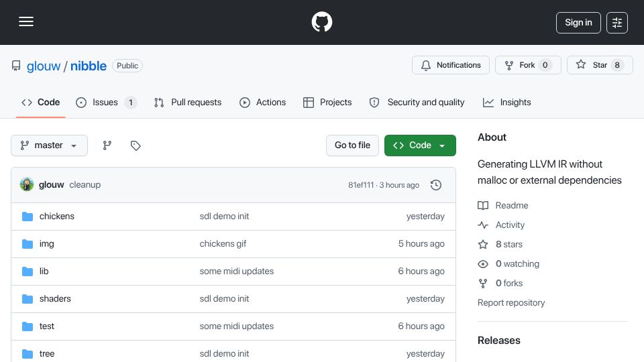Open the test folder
644x362 pixels.
(x=47, y=326)
